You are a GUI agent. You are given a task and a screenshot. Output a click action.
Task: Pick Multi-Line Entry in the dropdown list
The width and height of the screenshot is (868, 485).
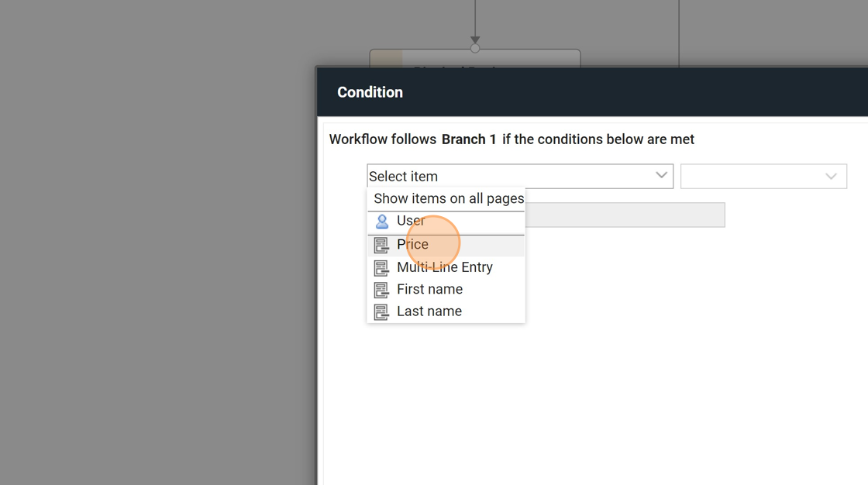tap(444, 267)
